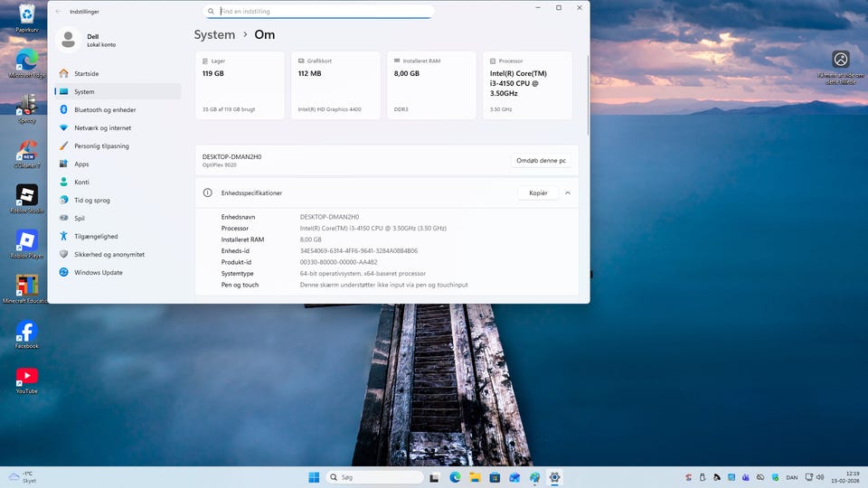Open YouTube shortcut on desktop
868x488 pixels.
coord(26,376)
